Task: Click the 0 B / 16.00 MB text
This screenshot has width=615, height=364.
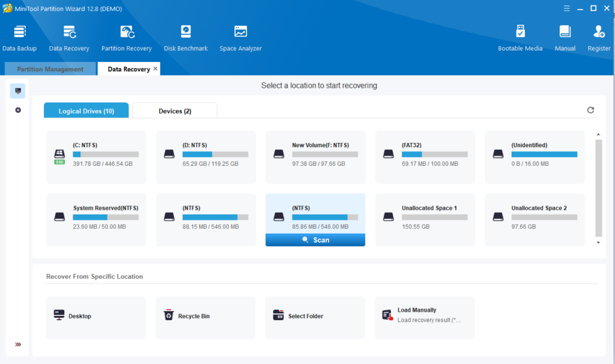Action: 530,164
